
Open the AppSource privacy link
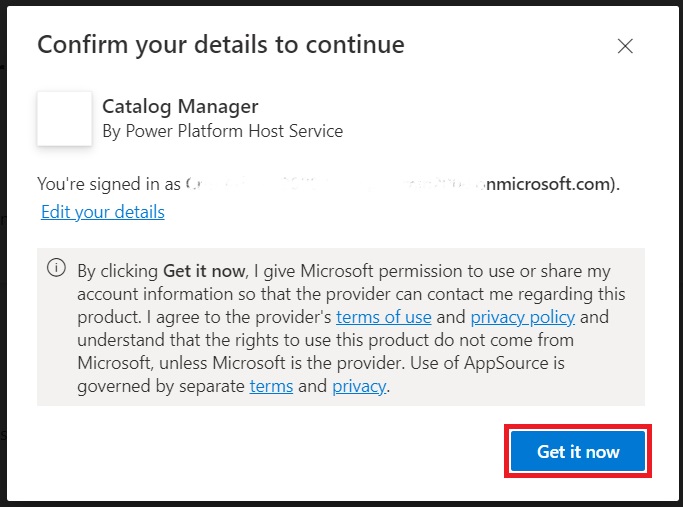click(x=359, y=386)
